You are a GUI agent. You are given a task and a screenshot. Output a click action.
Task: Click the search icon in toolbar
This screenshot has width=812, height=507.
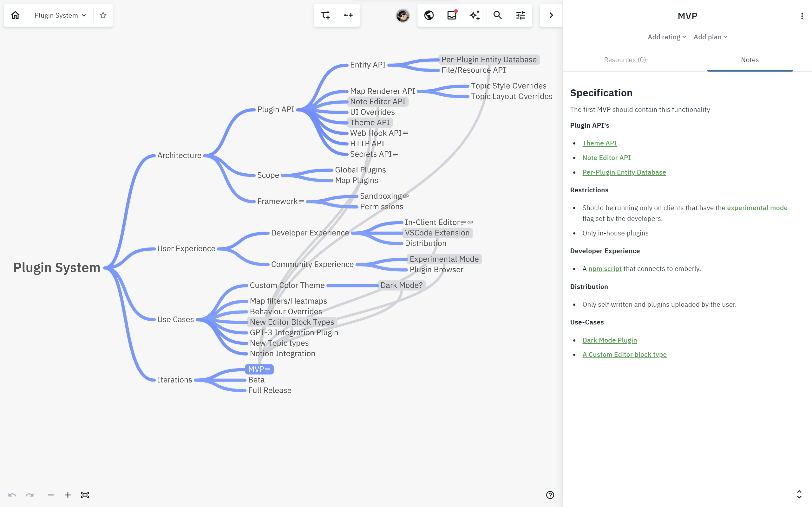tap(497, 15)
